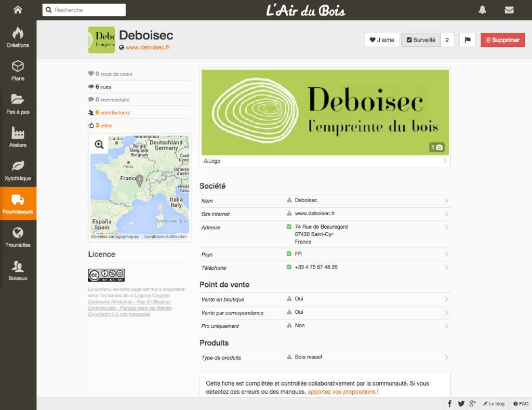Open map Conditions d'utilisation link
Image resolution: width=532 pixels, height=410 pixels.
coord(165,236)
